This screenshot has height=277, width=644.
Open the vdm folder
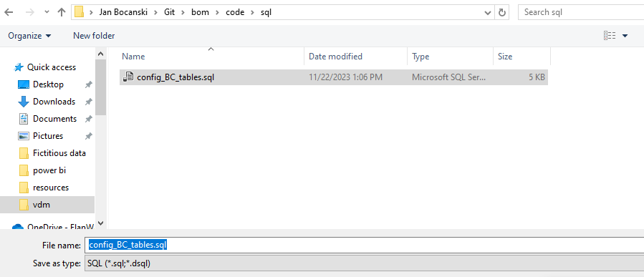[41, 205]
